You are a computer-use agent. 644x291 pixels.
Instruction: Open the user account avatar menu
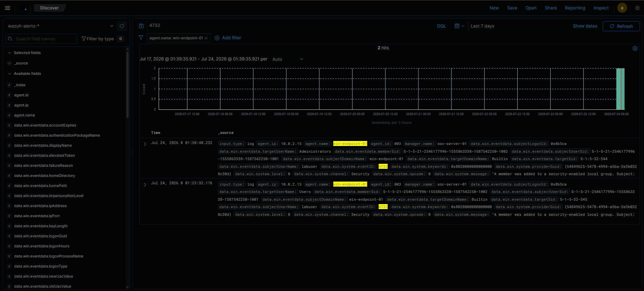[x=622, y=8]
